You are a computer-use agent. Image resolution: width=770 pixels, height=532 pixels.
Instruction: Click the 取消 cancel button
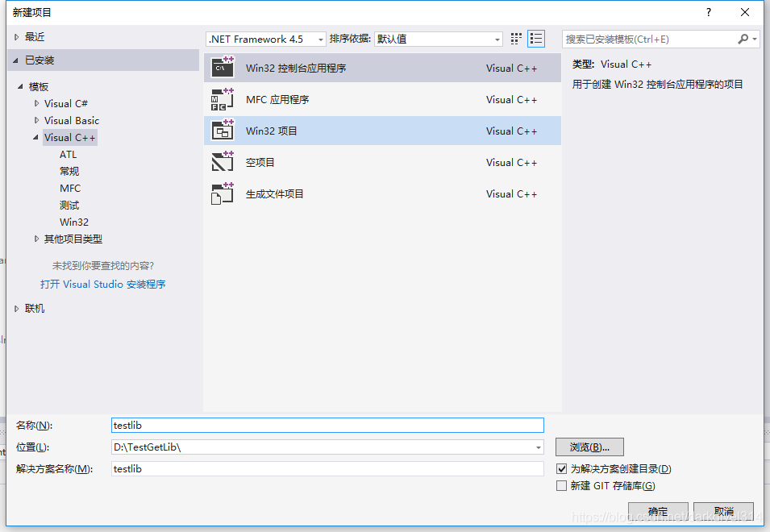click(x=723, y=511)
